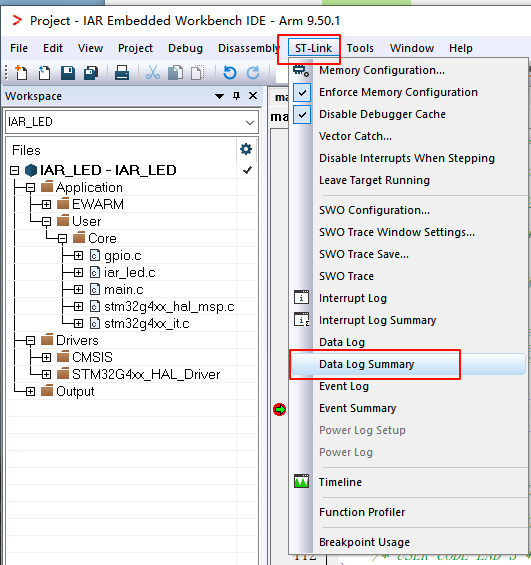This screenshot has height=565, width=531.
Task: Select stm32g4xx_hal_msp.c in file tree
Action: click(x=169, y=307)
